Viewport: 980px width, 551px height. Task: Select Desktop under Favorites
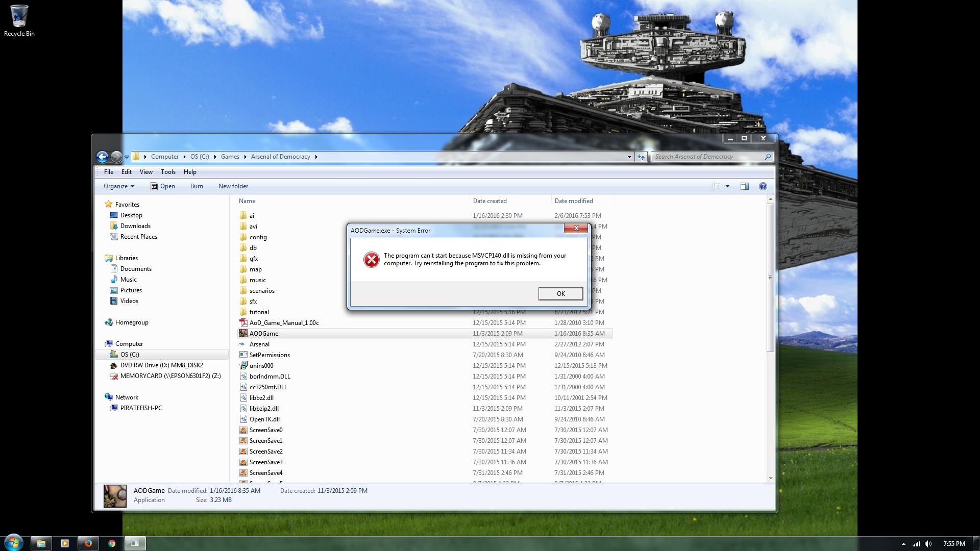(x=131, y=215)
